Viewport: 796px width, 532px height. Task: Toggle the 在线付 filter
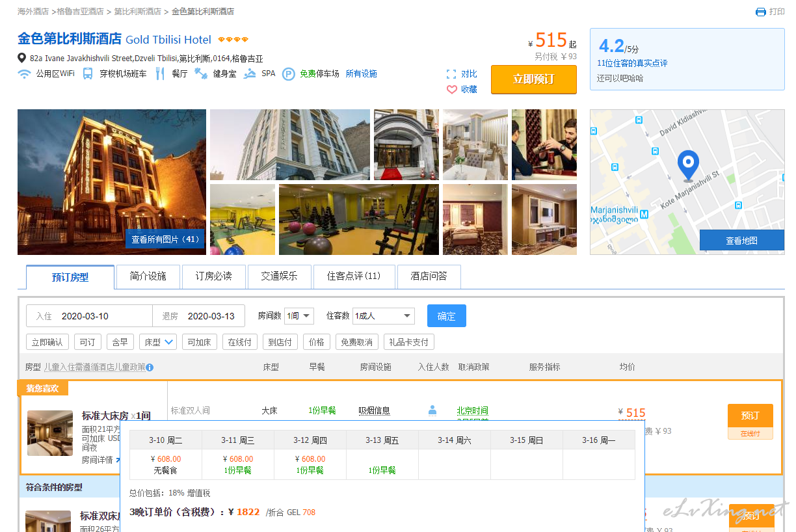(239, 342)
